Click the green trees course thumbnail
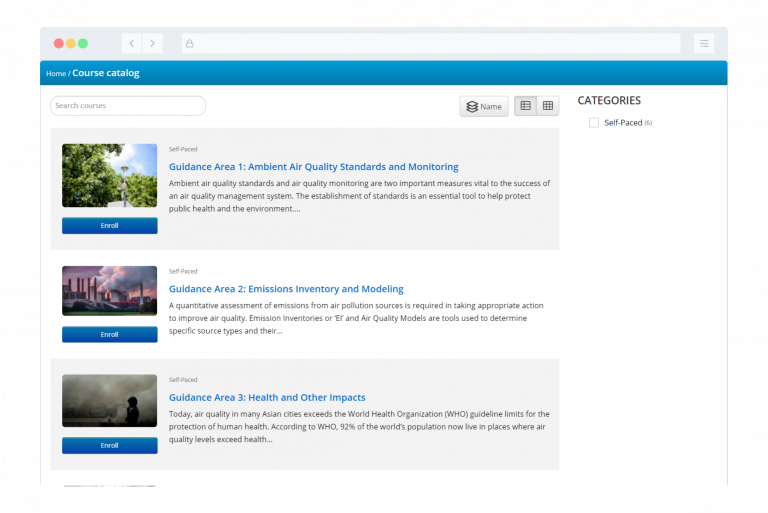This screenshot has height=513, width=768. point(109,176)
